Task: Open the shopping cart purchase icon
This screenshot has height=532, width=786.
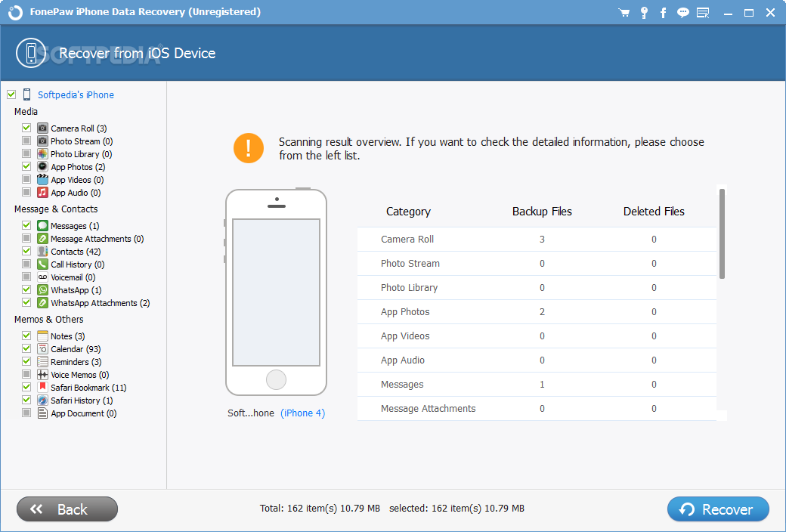Action: click(624, 13)
